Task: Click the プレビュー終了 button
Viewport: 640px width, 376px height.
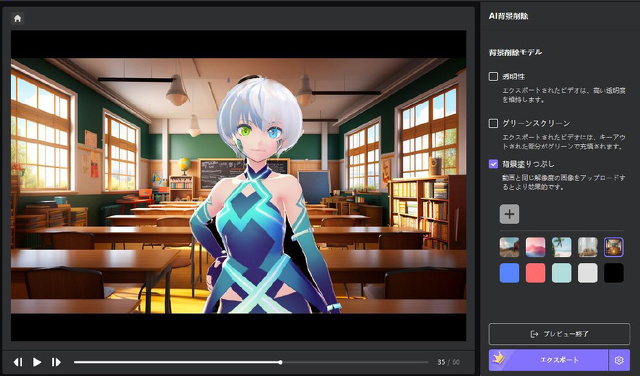Action: pyautogui.click(x=559, y=334)
